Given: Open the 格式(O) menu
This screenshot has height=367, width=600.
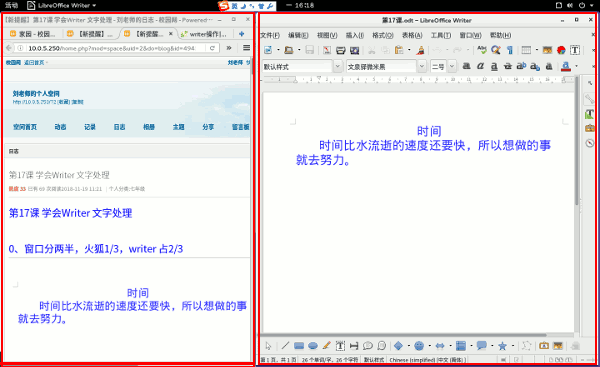Looking at the screenshot, I should pyautogui.click(x=383, y=35).
